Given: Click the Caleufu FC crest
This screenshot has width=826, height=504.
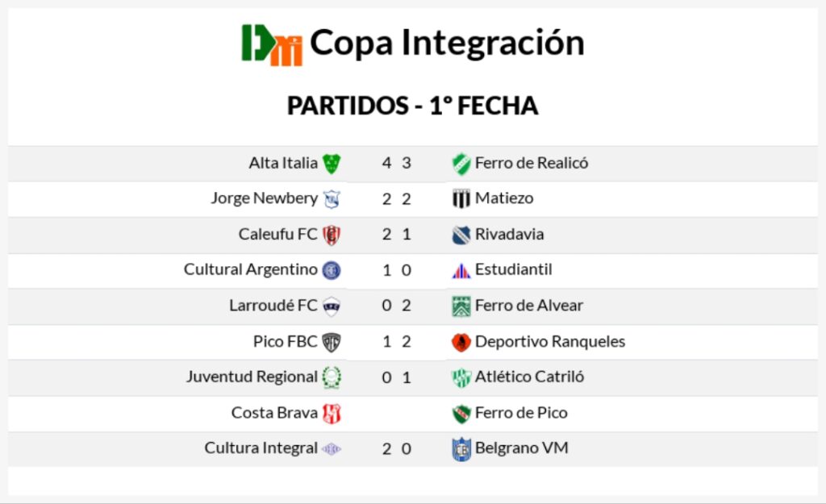Looking at the screenshot, I should point(331,235).
